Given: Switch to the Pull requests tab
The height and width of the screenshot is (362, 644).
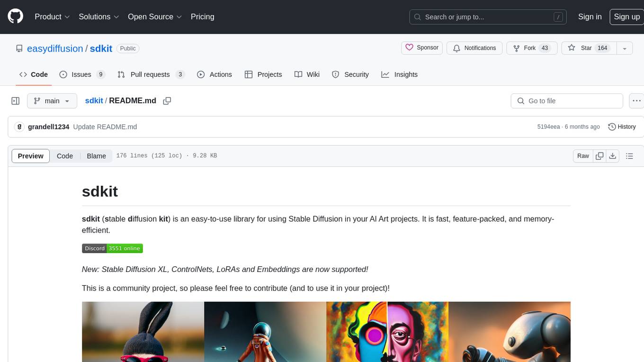Looking at the screenshot, I should point(151,74).
